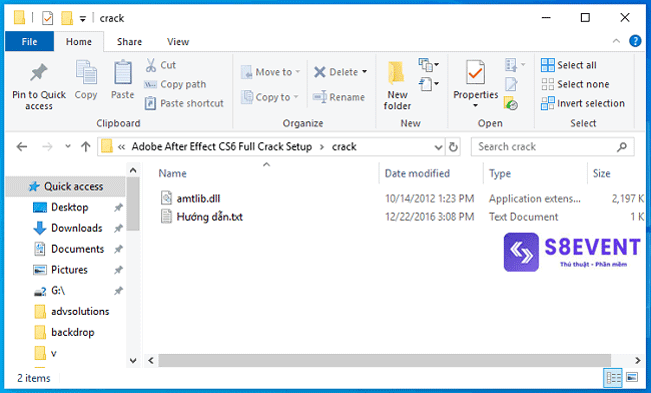
Task: Sort by Type column header
Action: 499,173
